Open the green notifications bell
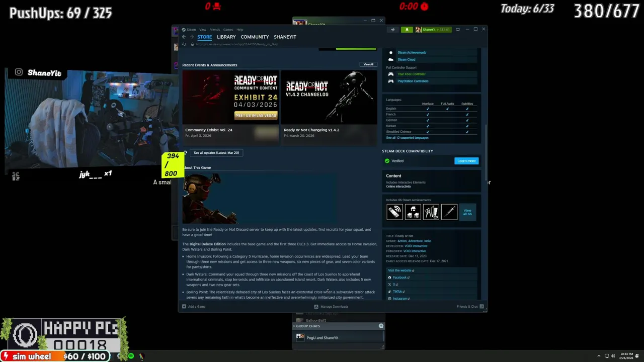Screen dimensions: 644x362 pos(407,30)
